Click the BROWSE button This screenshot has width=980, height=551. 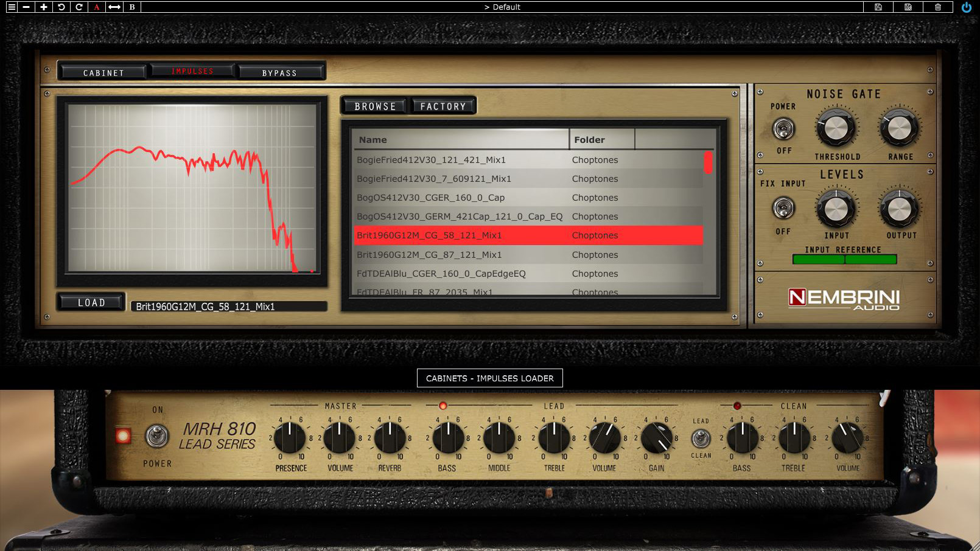click(375, 106)
